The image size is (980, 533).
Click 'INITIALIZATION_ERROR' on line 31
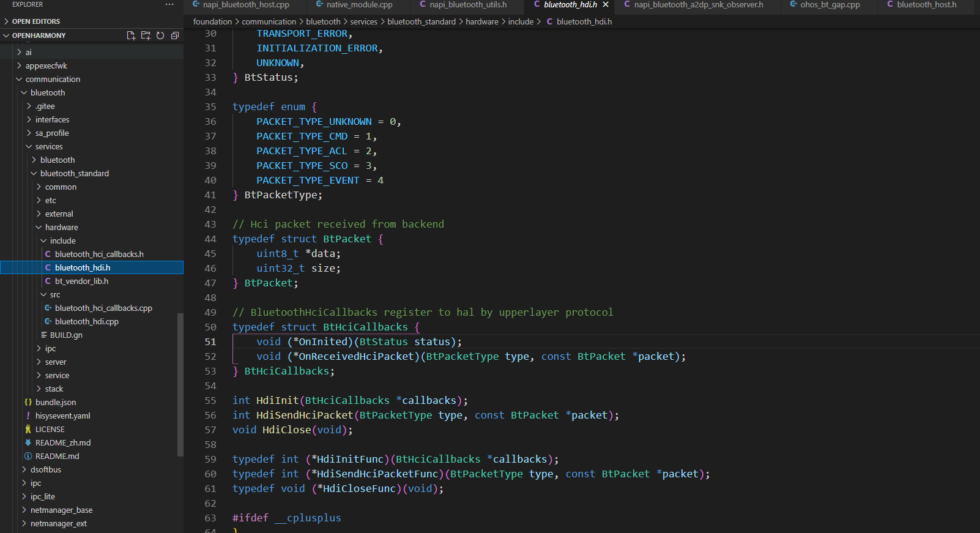(x=317, y=48)
